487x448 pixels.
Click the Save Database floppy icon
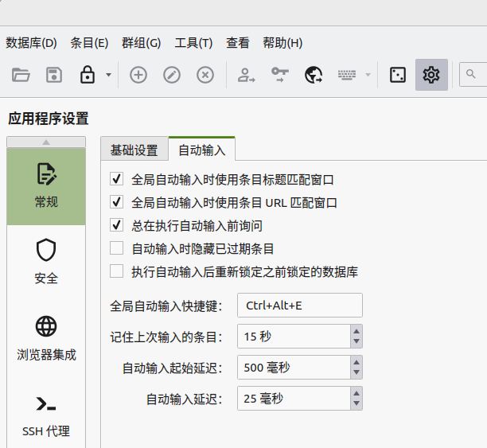(x=54, y=75)
